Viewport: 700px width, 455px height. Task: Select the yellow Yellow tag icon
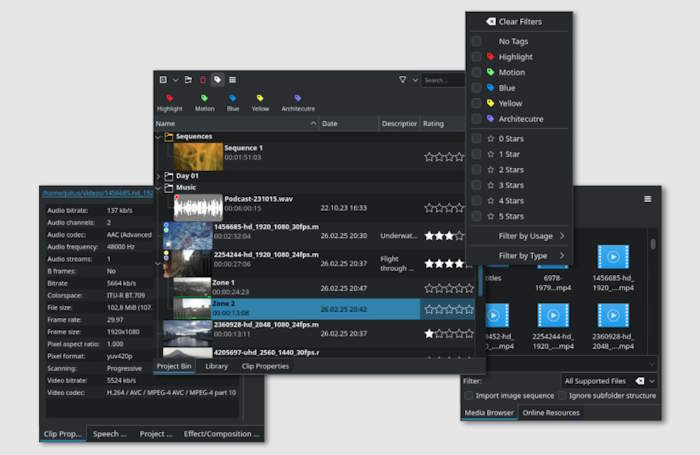coord(260,98)
